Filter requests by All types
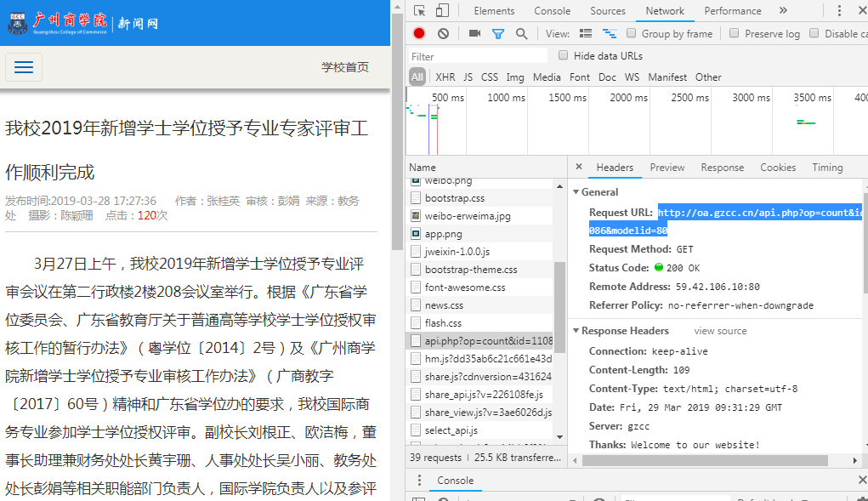 click(x=417, y=77)
